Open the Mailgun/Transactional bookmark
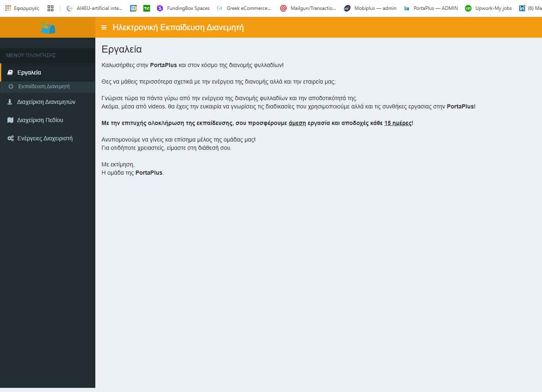This screenshot has width=542, height=392. pyautogui.click(x=308, y=8)
